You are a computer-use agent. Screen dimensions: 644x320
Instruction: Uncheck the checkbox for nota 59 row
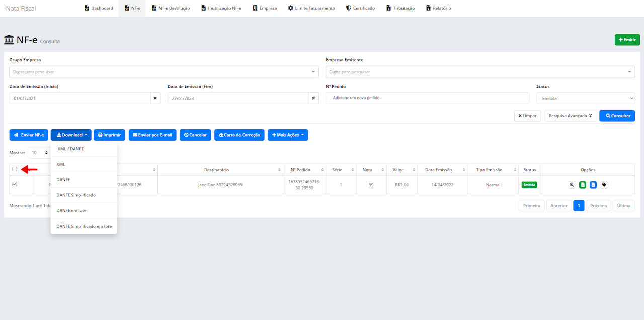coord(15,184)
